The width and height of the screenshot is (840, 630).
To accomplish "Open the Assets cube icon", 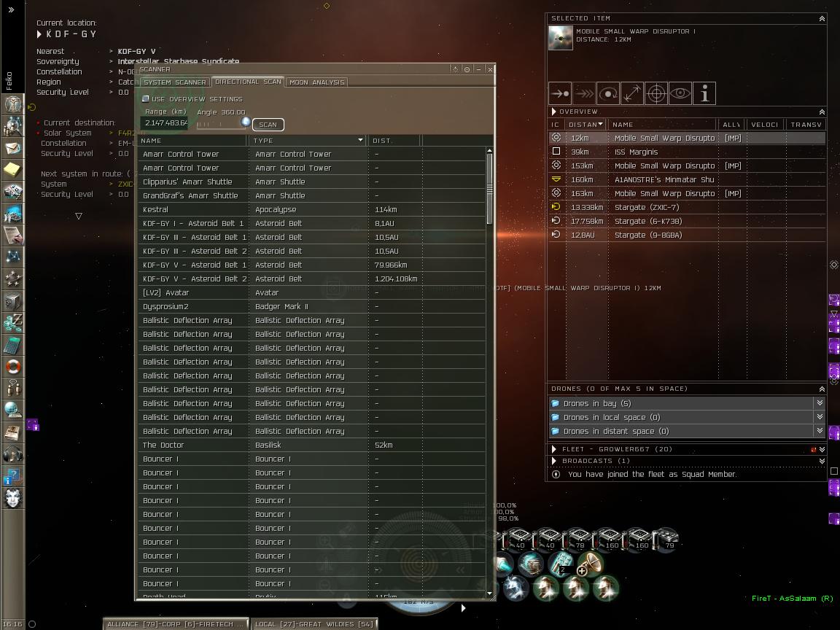I will 12,302.
